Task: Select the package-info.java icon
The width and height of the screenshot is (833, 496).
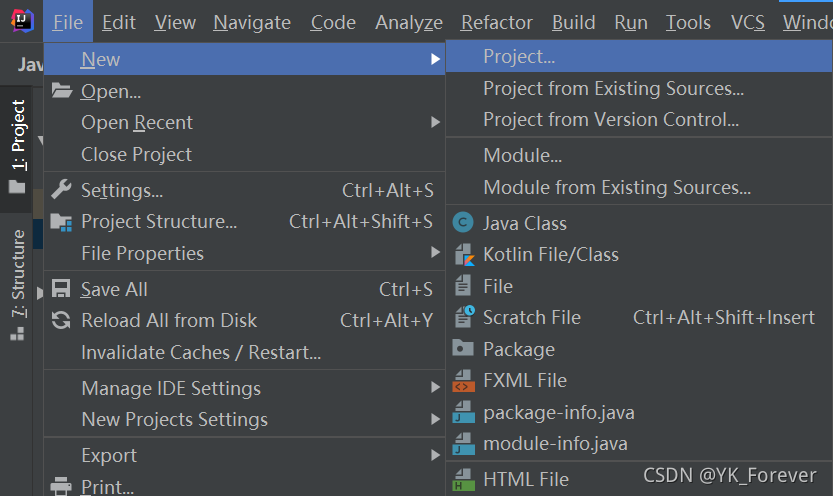Action: point(463,412)
